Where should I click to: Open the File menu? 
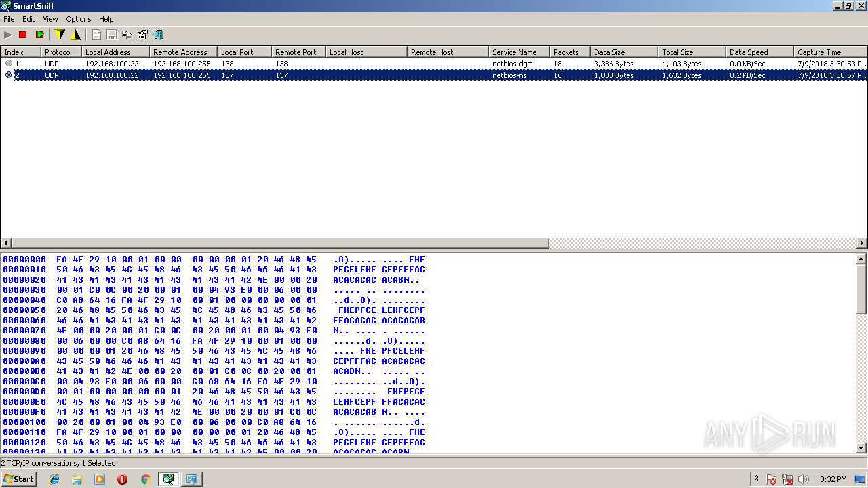point(9,19)
